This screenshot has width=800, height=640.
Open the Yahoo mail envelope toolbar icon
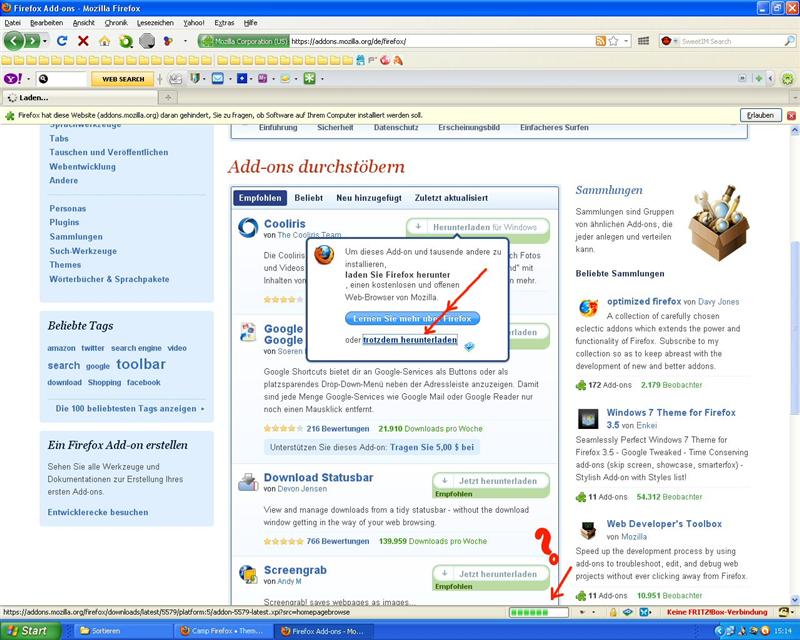point(218,79)
